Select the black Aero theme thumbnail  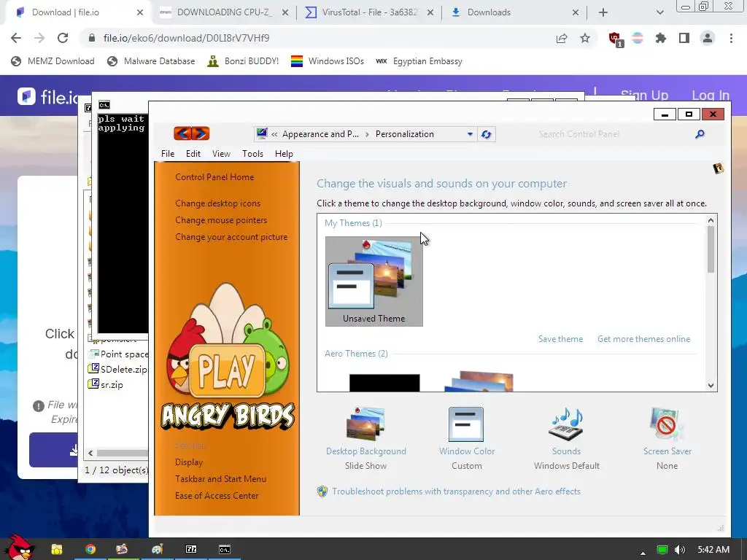pyautogui.click(x=384, y=383)
